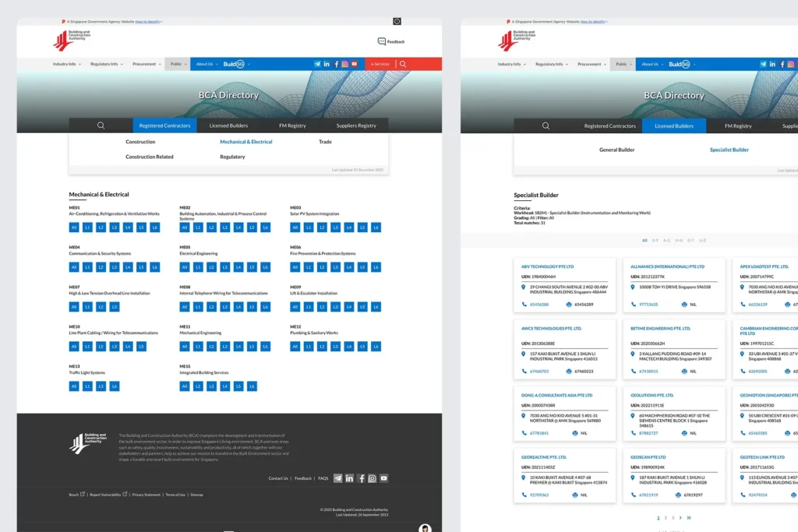Image resolution: width=798 pixels, height=532 pixels.
Task: Click search magnifier tab in left directory bar
Action: tap(101, 125)
